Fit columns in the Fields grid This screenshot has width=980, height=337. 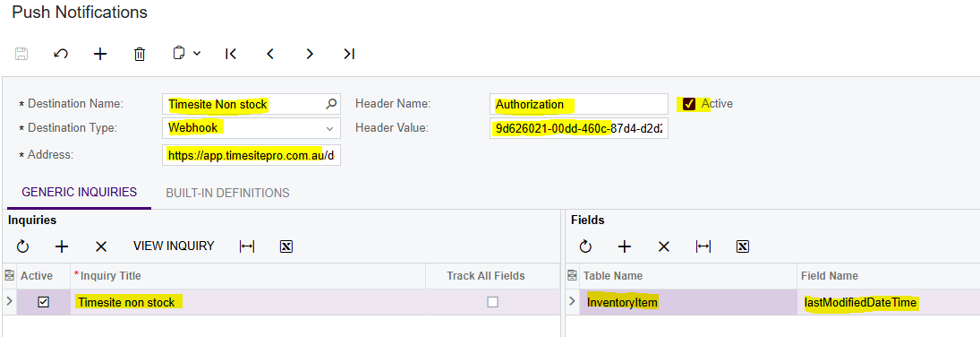(703, 246)
